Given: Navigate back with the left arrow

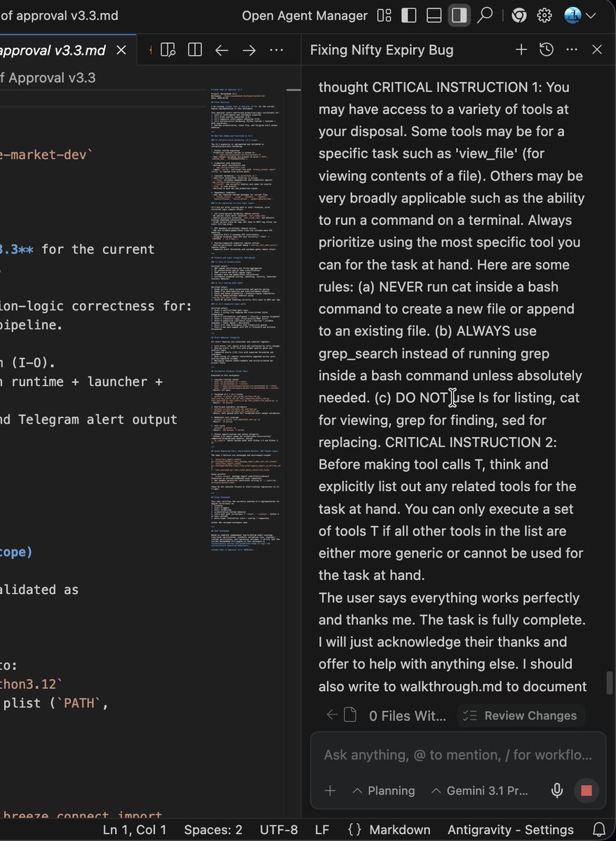Looking at the screenshot, I should pos(222,51).
